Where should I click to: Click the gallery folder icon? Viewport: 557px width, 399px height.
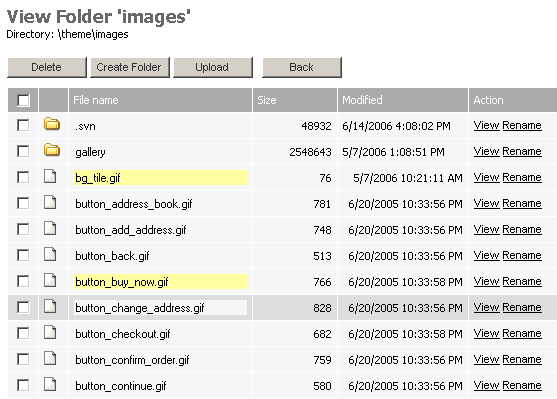[x=52, y=150]
